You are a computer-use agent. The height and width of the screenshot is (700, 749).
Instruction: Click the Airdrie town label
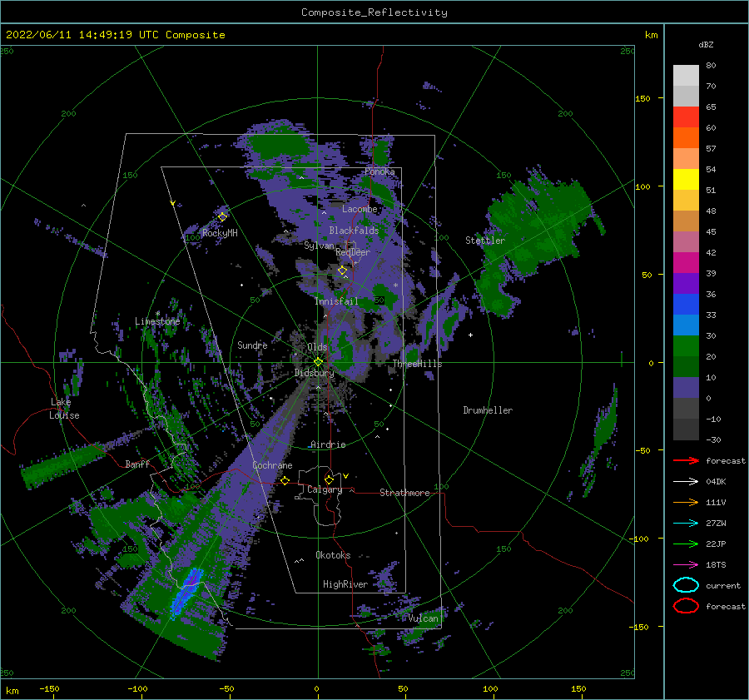[x=328, y=444]
